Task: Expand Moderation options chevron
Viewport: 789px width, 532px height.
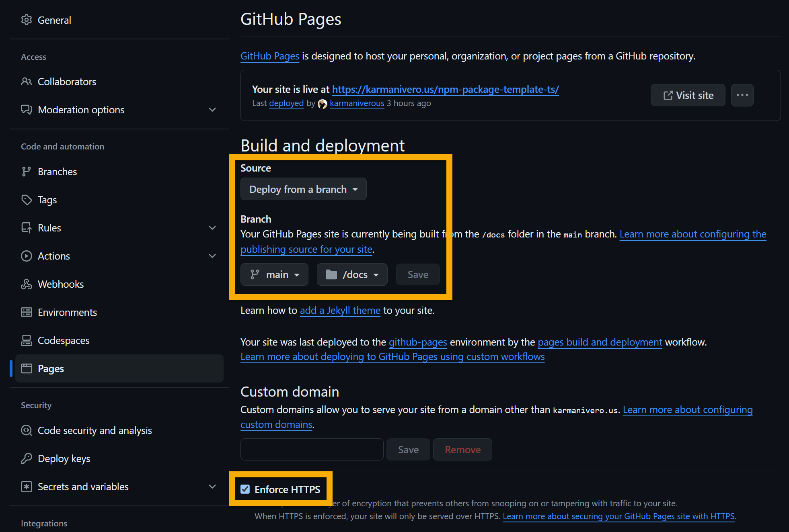Action: point(212,110)
